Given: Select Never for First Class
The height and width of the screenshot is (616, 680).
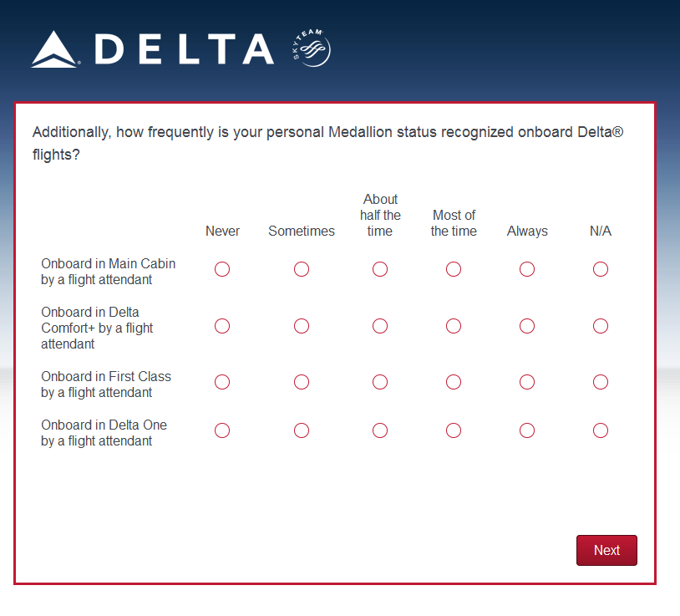Looking at the screenshot, I should 222,382.
